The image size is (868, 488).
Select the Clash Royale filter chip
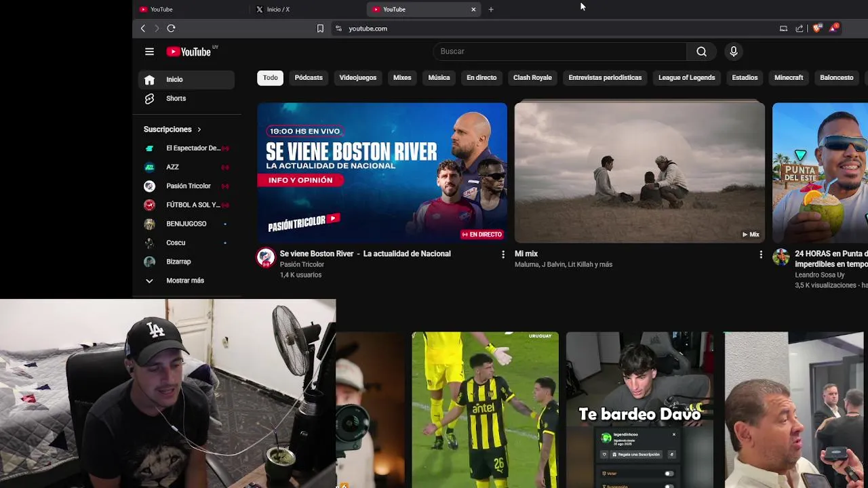point(532,78)
